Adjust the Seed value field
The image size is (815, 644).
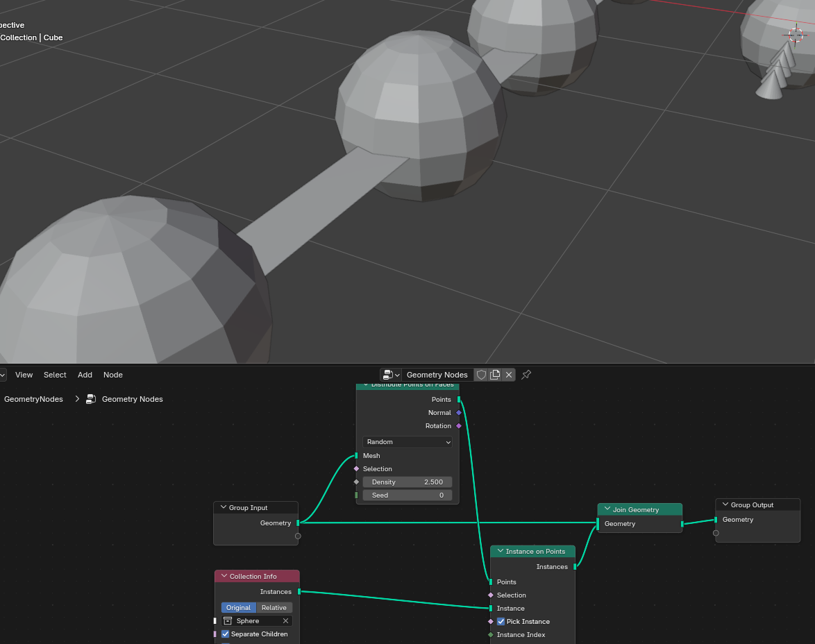(407, 495)
